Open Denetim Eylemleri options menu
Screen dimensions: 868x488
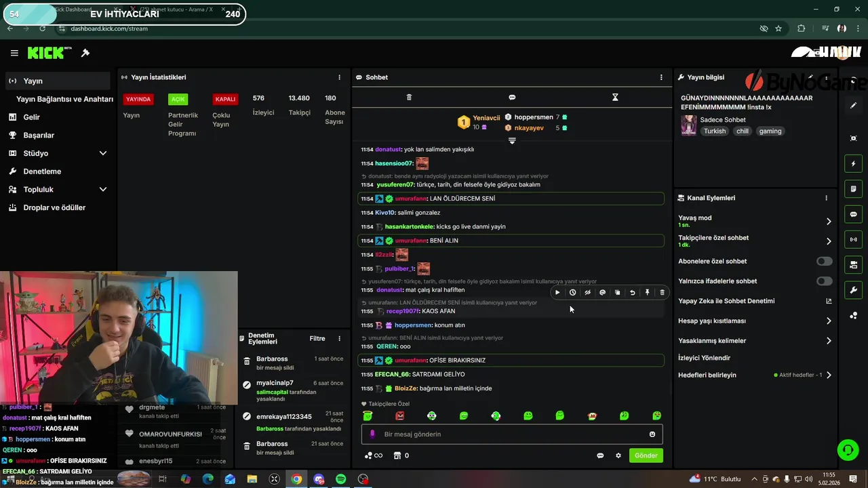tap(340, 338)
